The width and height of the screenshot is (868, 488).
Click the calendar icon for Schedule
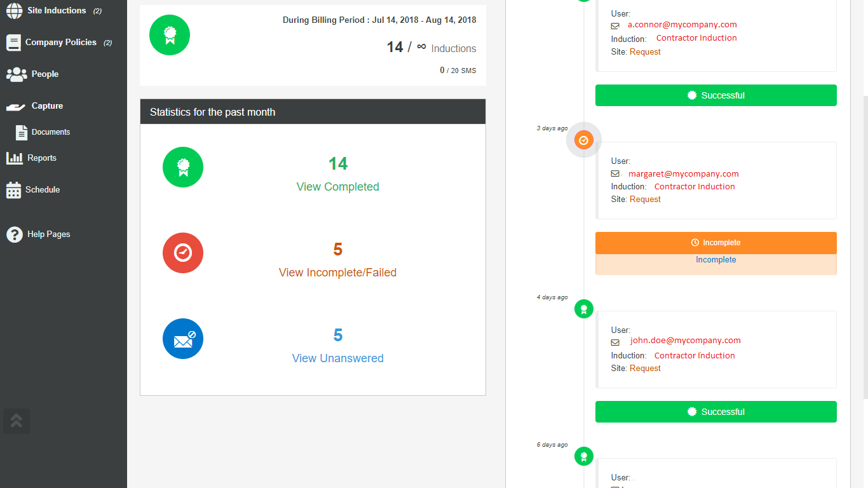[x=13, y=190]
